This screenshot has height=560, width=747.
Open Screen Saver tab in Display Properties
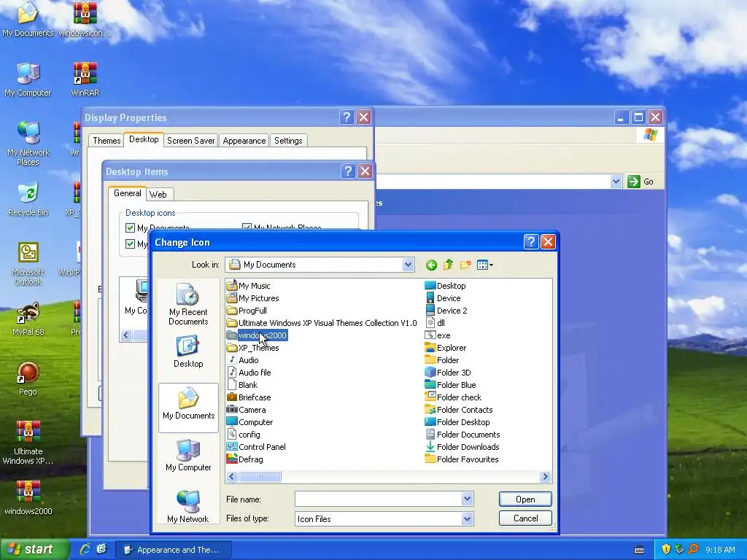coord(190,141)
